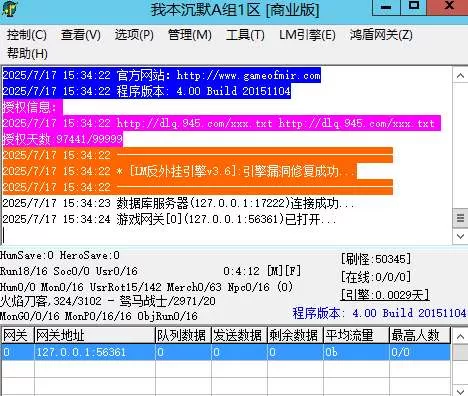Screen dimensions: 468x396
Task: Click the 程序版本 4.00 Build label below
Action: [x=379, y=313]
